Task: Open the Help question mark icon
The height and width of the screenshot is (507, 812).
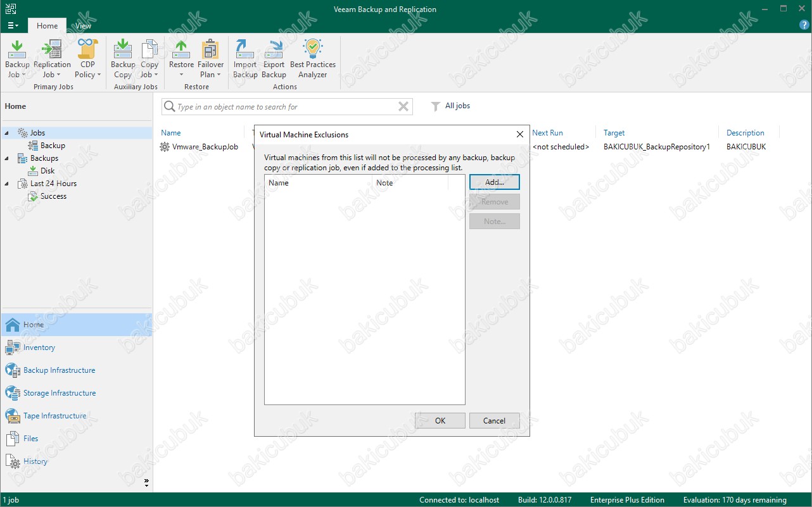Action: pyautogui.click(x=804, y=25)
